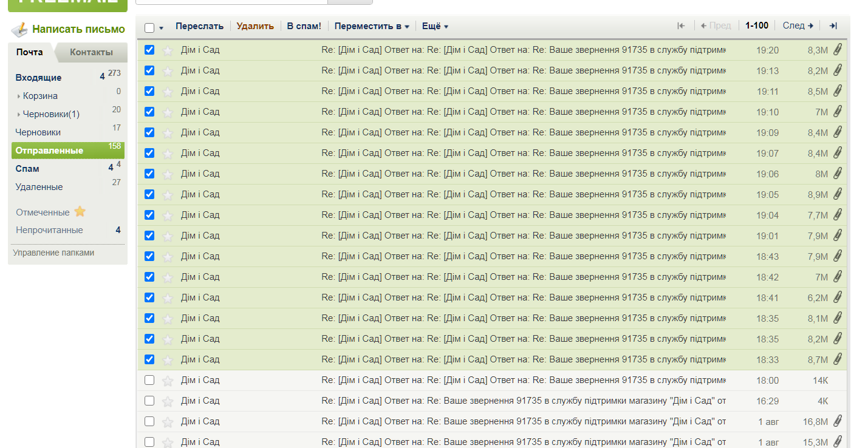
Task: Jump to the last page of messages
Action: [833, 25]
